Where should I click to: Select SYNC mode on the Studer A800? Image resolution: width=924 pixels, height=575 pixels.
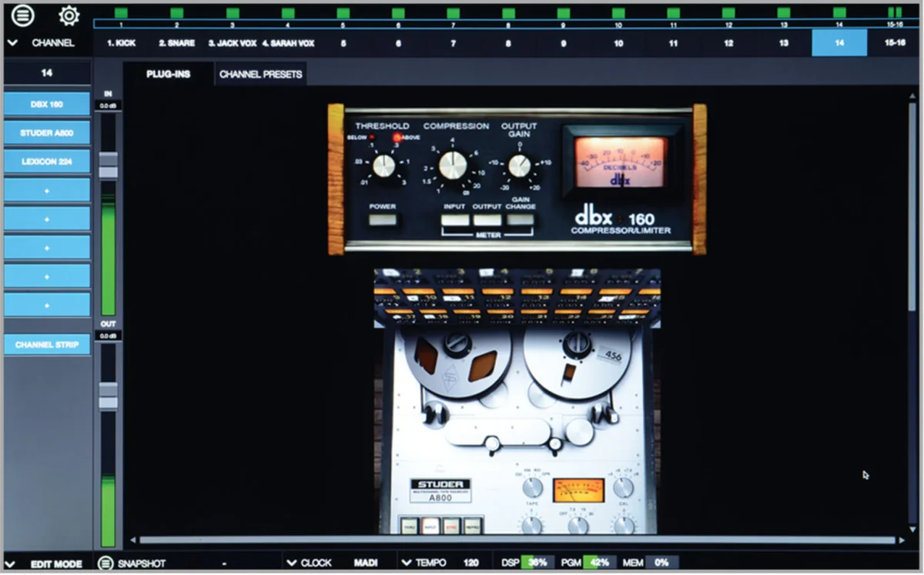click(x=451, y=526)
